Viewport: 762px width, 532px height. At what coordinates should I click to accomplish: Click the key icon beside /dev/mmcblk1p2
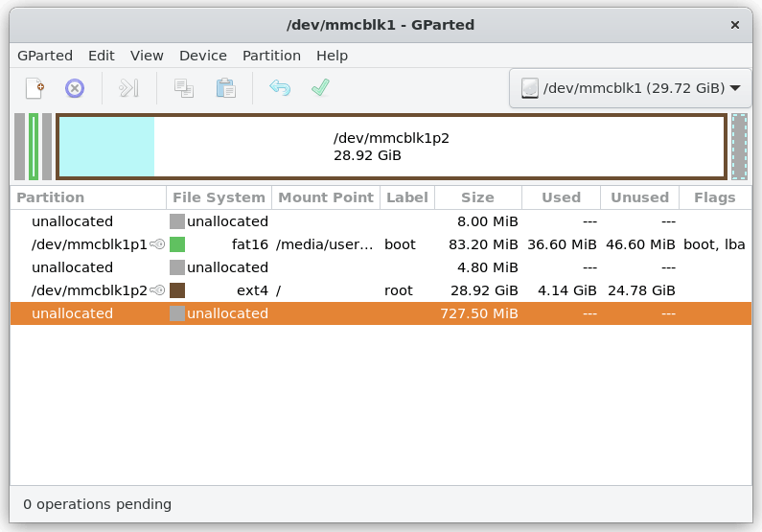click(158, 290)
